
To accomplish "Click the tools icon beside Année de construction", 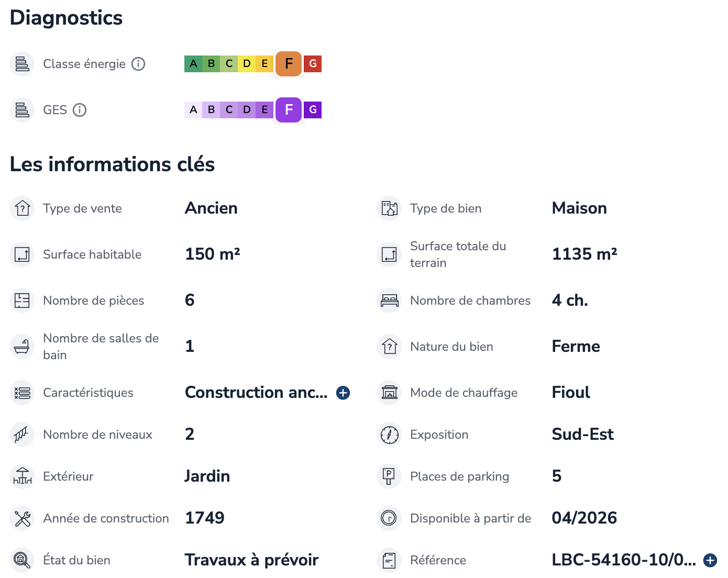I will point(22,518).
